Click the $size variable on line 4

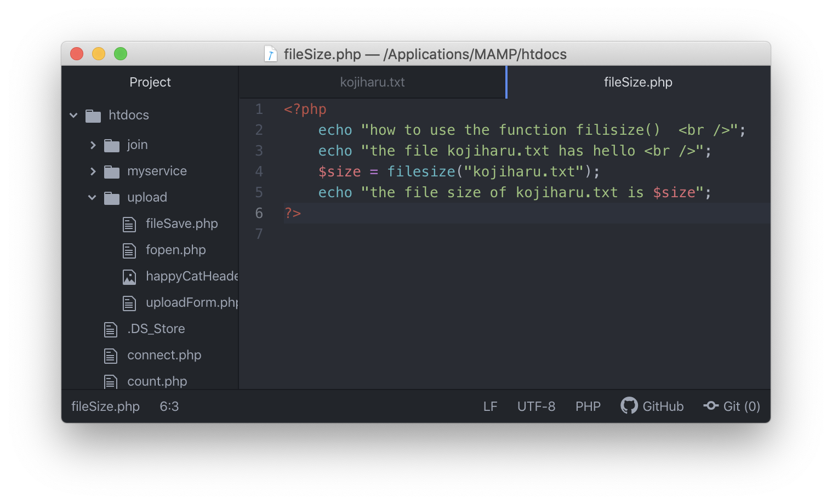tap(340, 171)
